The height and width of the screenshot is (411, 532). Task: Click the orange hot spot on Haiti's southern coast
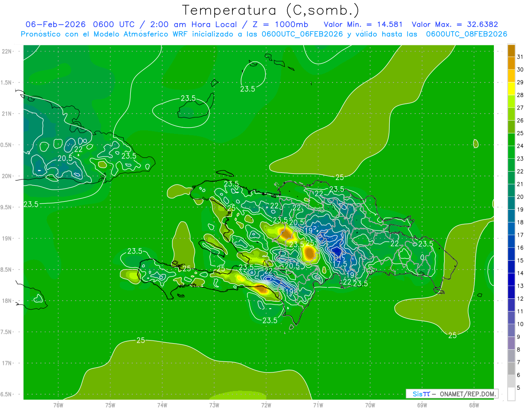(262, 290)
